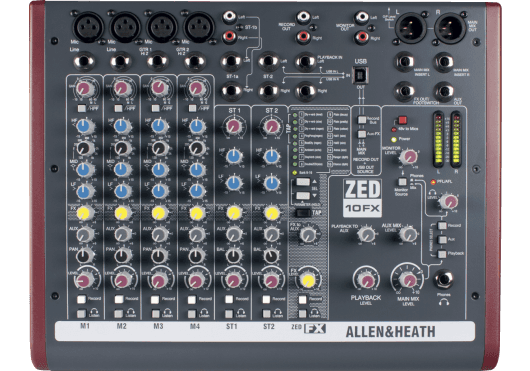Click the PLAYBACK LEVEL knob
This screenshot has height=371, width=530.
(x=367, y=280)
